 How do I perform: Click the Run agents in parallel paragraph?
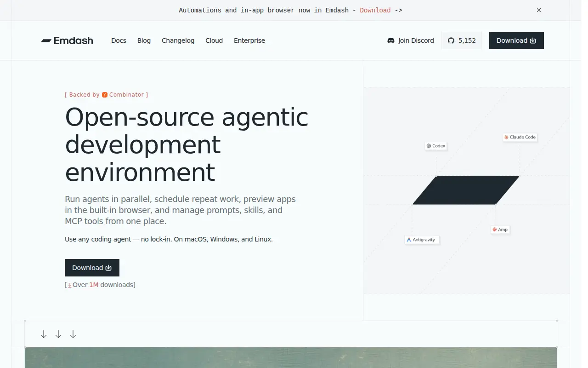point(181,210)
